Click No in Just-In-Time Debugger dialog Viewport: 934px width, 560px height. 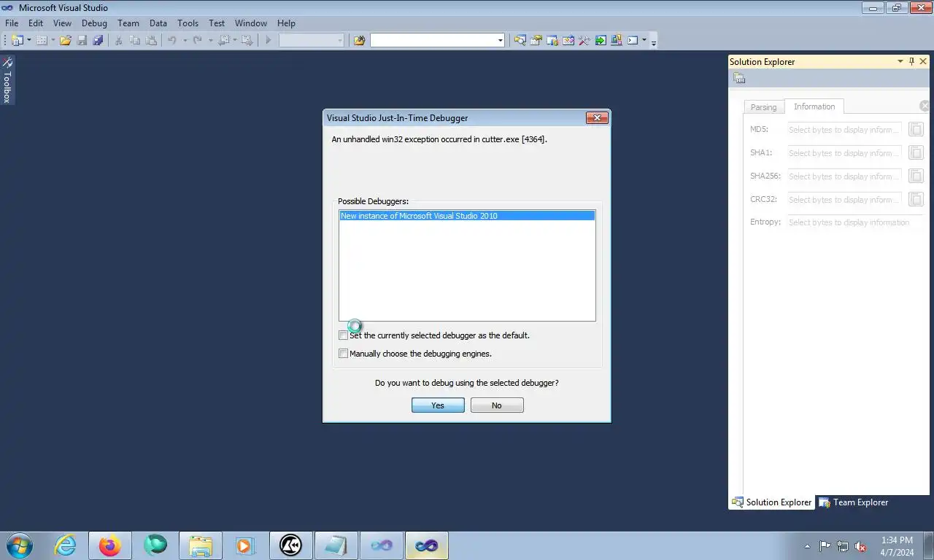click(x=497, y=405)
